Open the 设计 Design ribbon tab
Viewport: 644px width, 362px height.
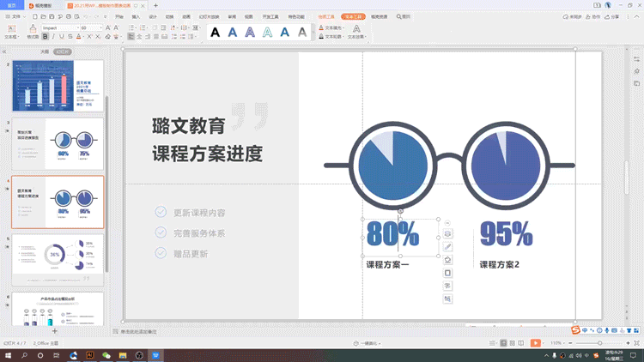click(153, 17)
